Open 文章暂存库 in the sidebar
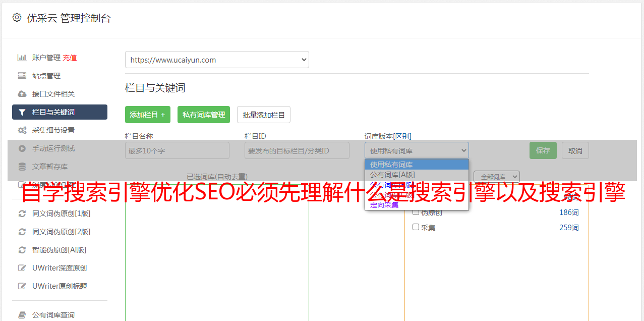 pos(50,167)
